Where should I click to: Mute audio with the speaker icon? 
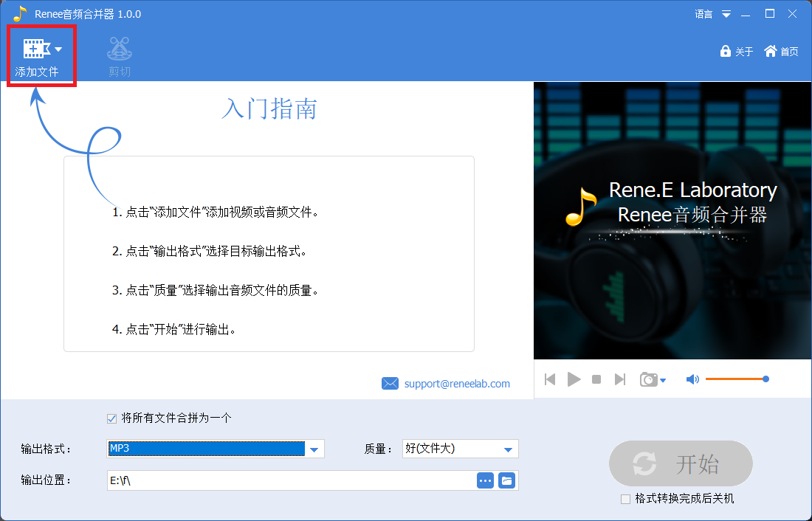click(692, 379)
